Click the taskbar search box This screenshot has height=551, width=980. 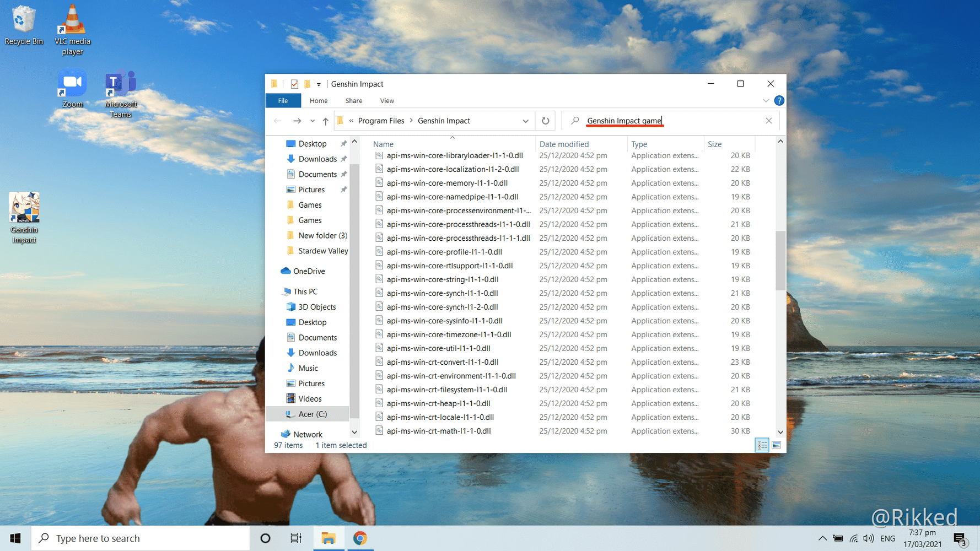pos(141,538)
